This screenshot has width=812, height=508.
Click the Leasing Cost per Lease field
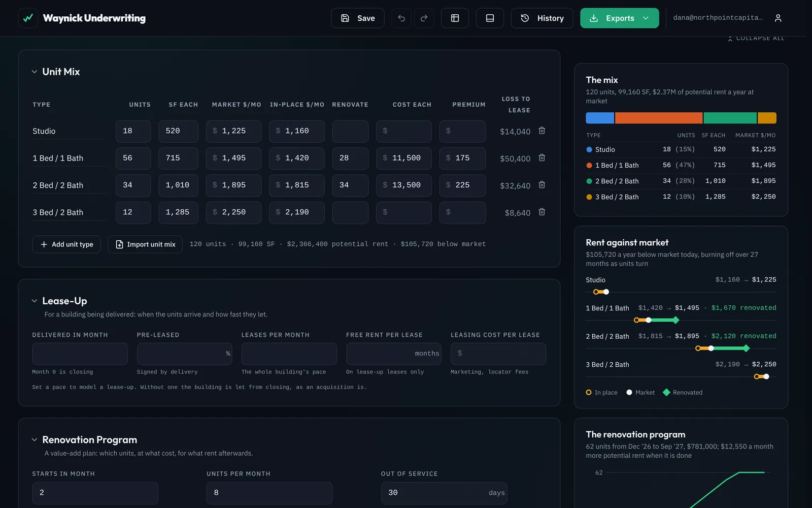(498, 354)
